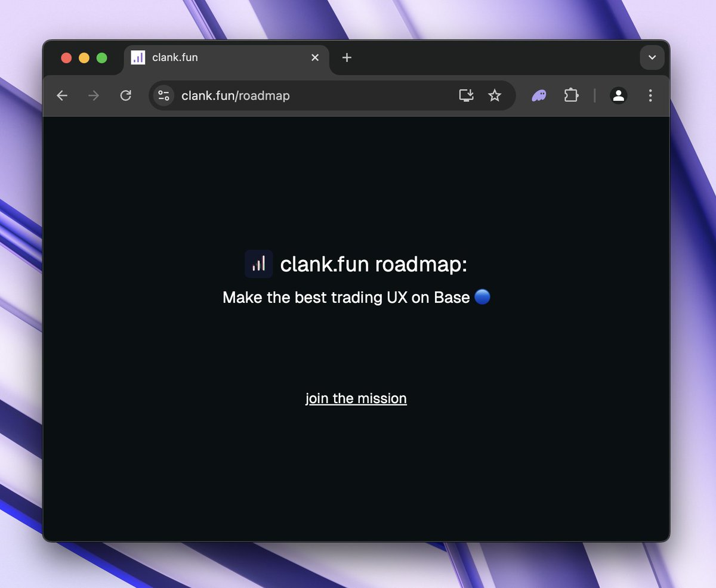
Task: Click the clank.fun tab favicon
Action: [x=138, y=58]
